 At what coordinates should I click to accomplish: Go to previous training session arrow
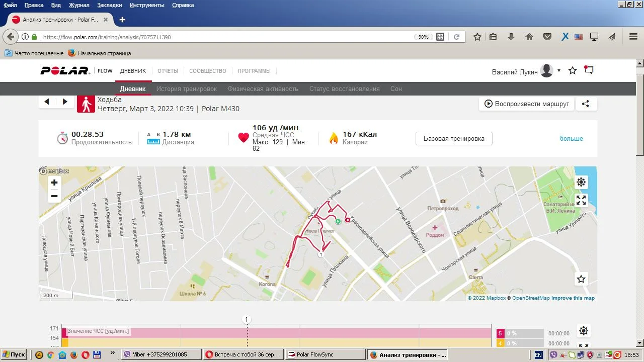[x=47, y=102]
